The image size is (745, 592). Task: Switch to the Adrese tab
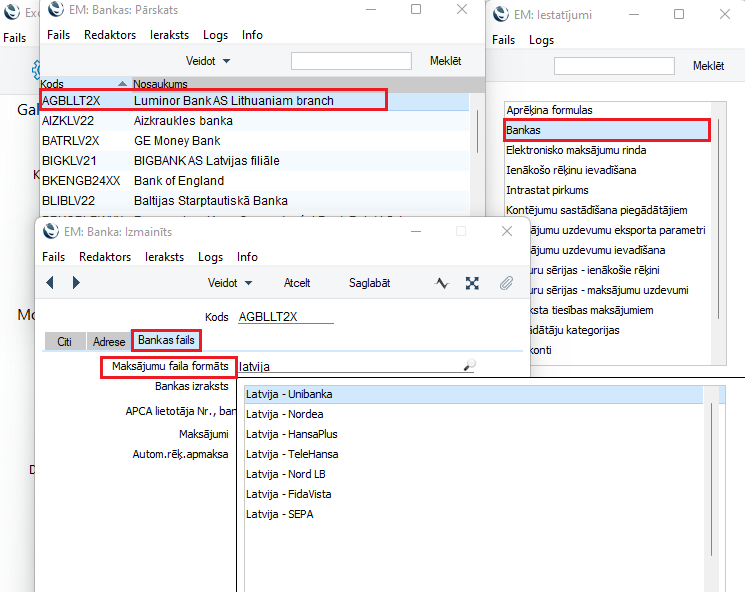click(109, 341)
